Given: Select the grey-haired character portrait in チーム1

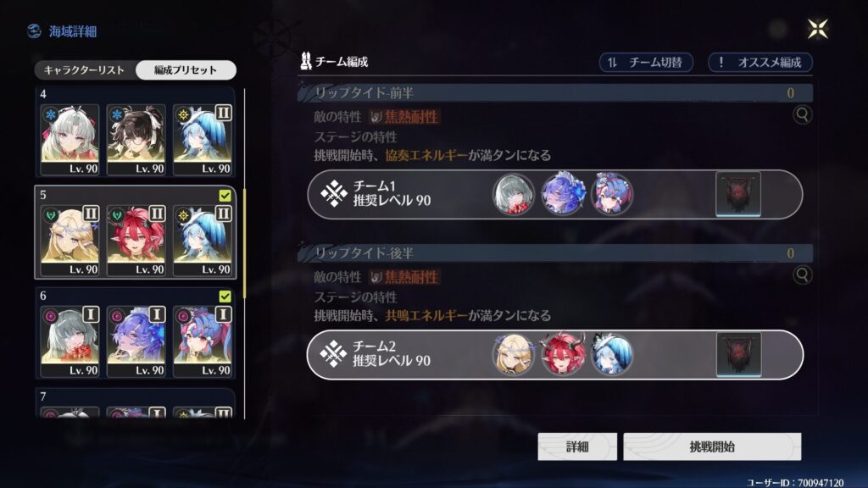Looking at the screenshot, I should 514,194.
